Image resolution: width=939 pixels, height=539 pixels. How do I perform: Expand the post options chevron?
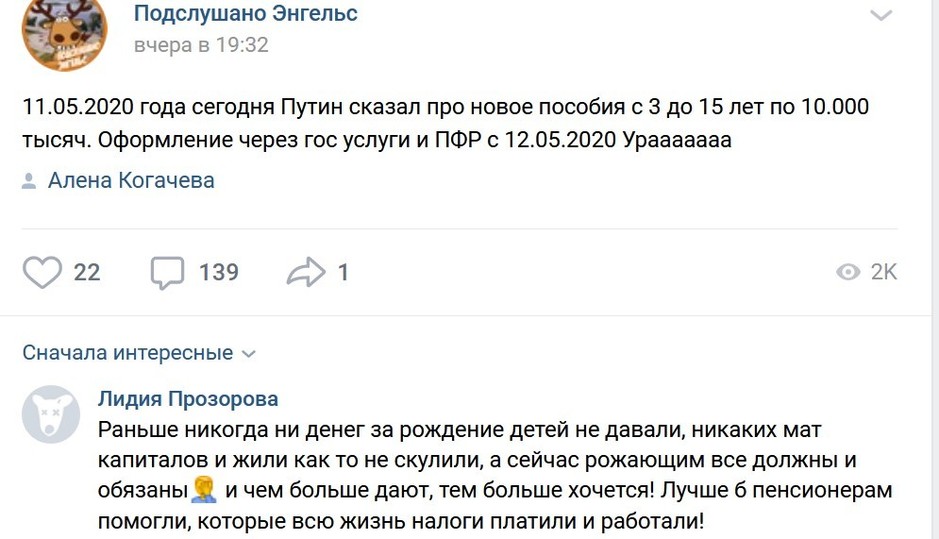click(x=880, y=15)
